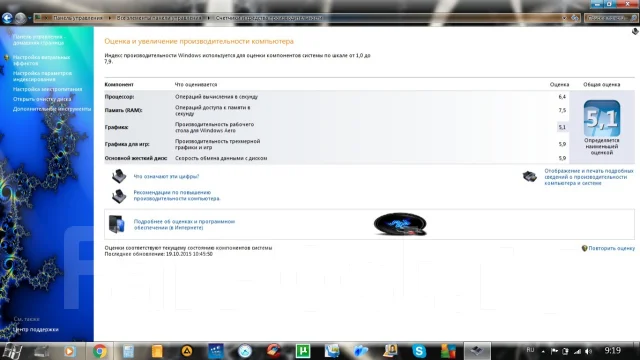Image resolution: width=640 pixels, height=360 pixels.
Task: Click icon beside performance recommendations link
Action: [x=119, y=196]
